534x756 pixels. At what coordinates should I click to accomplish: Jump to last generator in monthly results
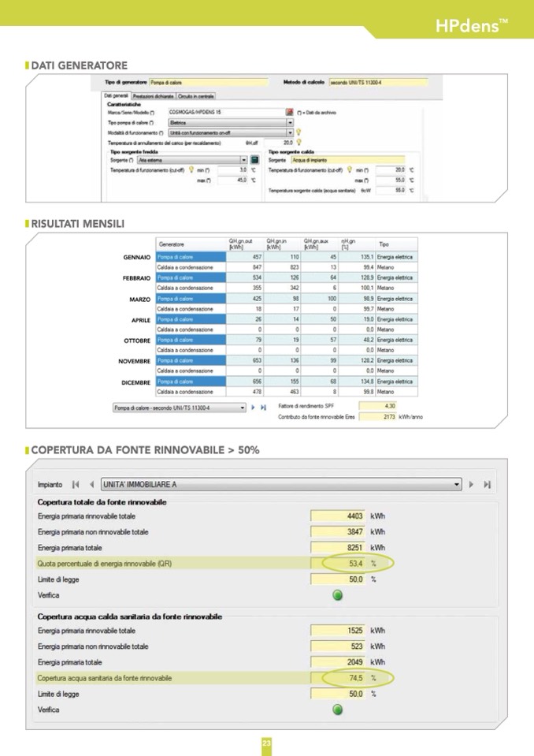[263, 408]
